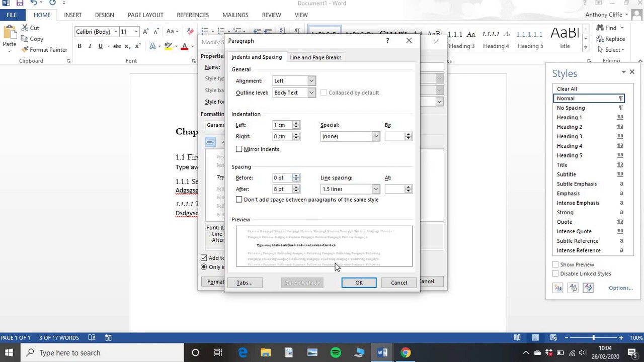644x362 pixels.
Task: Click the Left indentation input field
Action: (282, 125)
